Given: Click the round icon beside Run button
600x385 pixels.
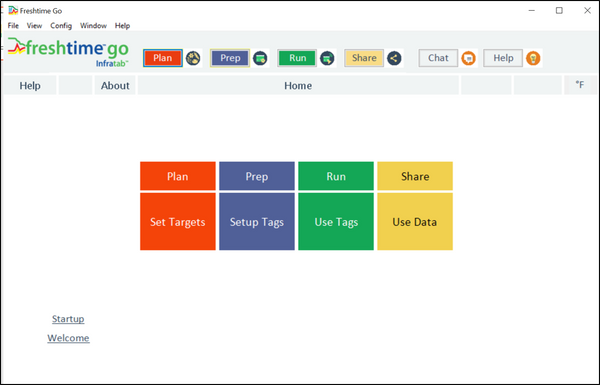Looking at the screenshot, I should 327,58.
